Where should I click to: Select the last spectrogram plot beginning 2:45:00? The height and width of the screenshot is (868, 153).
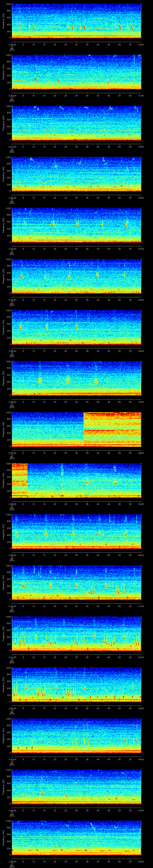[76, 837]
